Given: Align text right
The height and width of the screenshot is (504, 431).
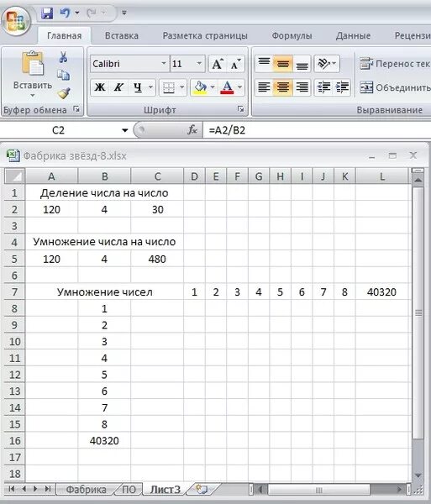Looking at the screenshot, I should click(x=302, y=87).
